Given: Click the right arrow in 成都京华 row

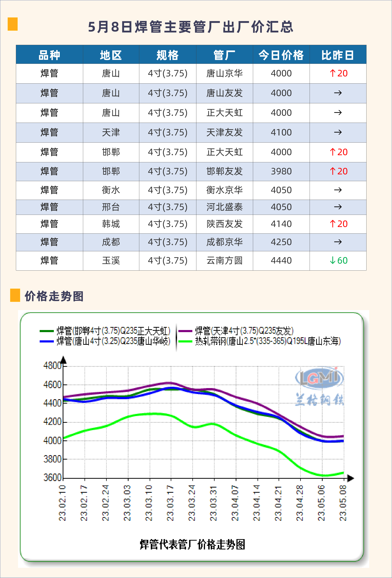Looking at the screenshot, I should coord(338,242).
